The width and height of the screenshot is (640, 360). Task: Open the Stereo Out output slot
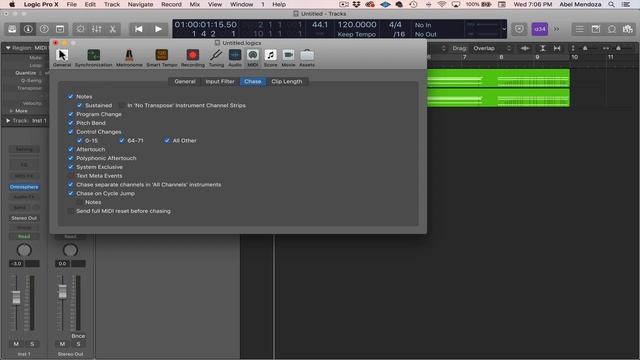tap(24, 218)
